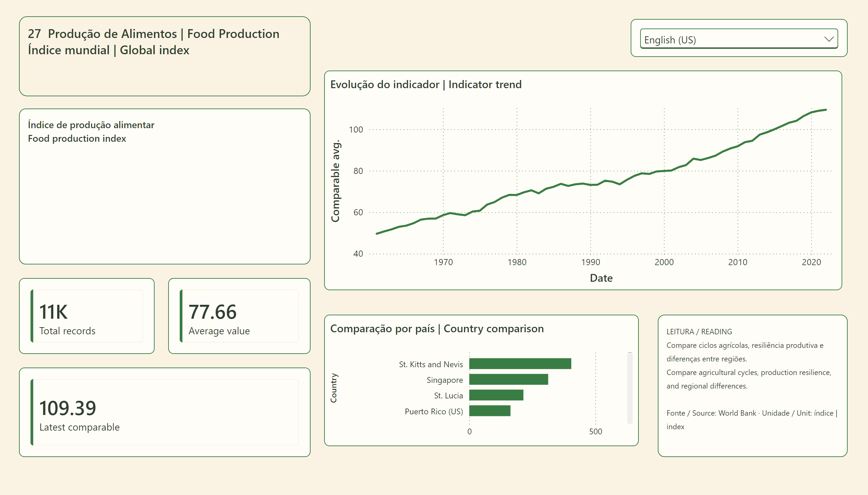Click the dropdown chevron arrow
Viewport: 868px width, 495px height.
[x=829, y=39]
